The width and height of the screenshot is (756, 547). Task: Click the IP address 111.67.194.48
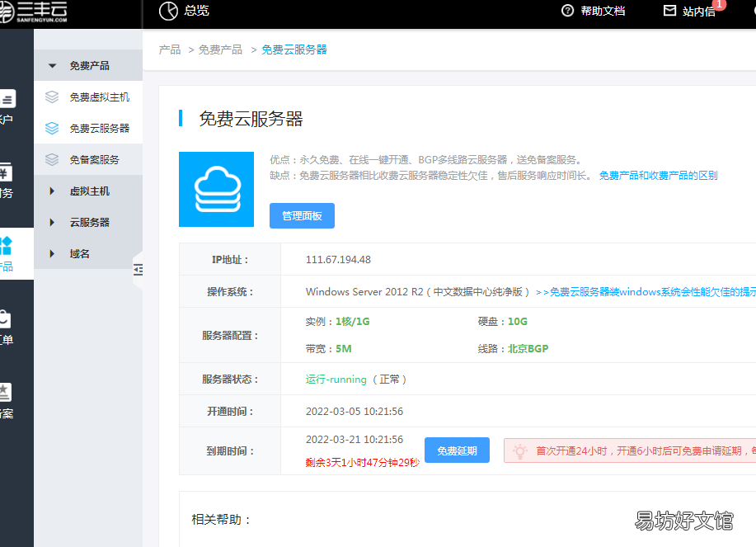338,260
